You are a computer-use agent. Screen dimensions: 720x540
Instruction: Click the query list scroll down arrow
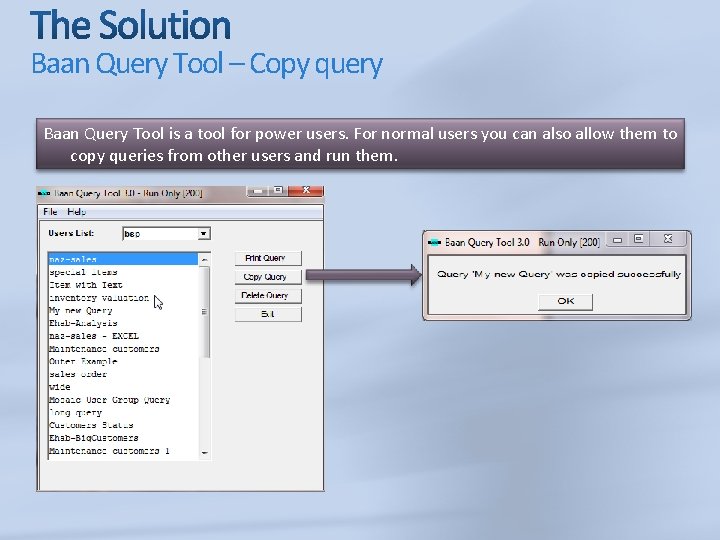204,453
